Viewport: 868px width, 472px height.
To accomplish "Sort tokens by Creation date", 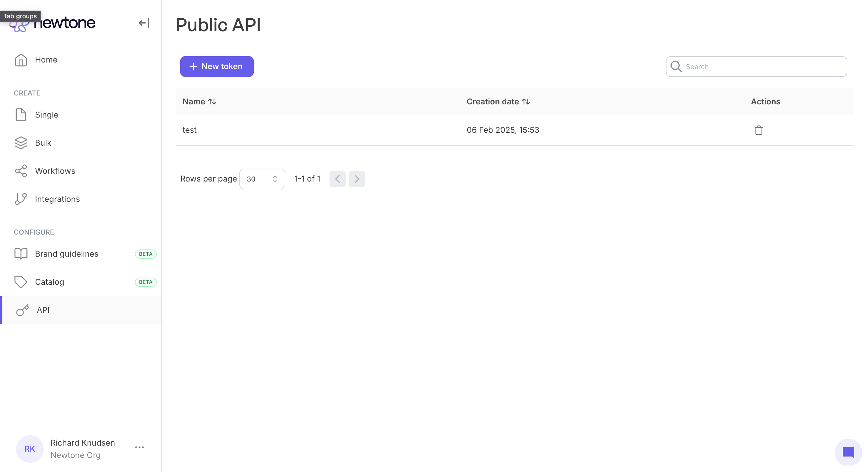I will tap(498, 102).
